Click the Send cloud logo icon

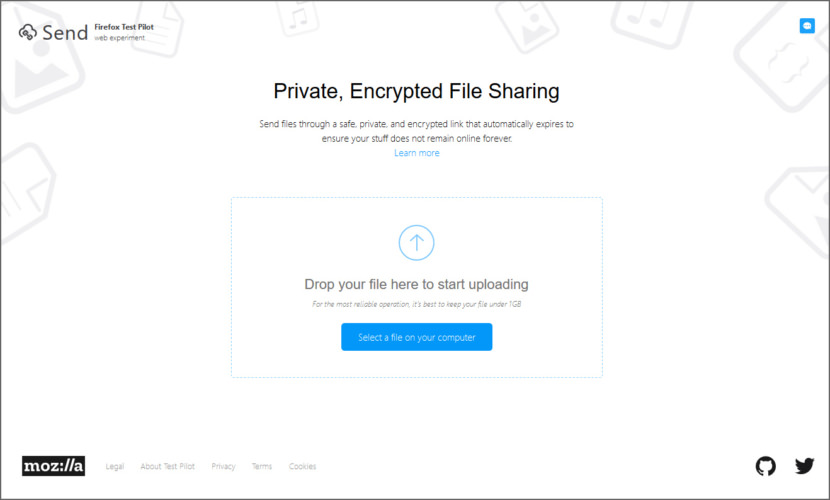coord(28,32)
